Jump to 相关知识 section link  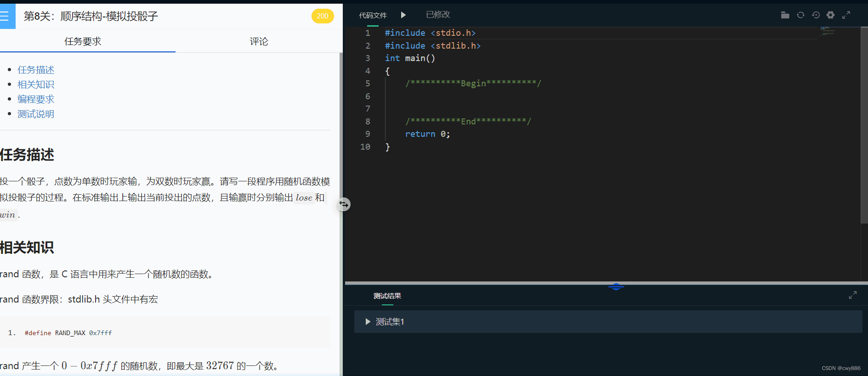click(x=36, y=84)
